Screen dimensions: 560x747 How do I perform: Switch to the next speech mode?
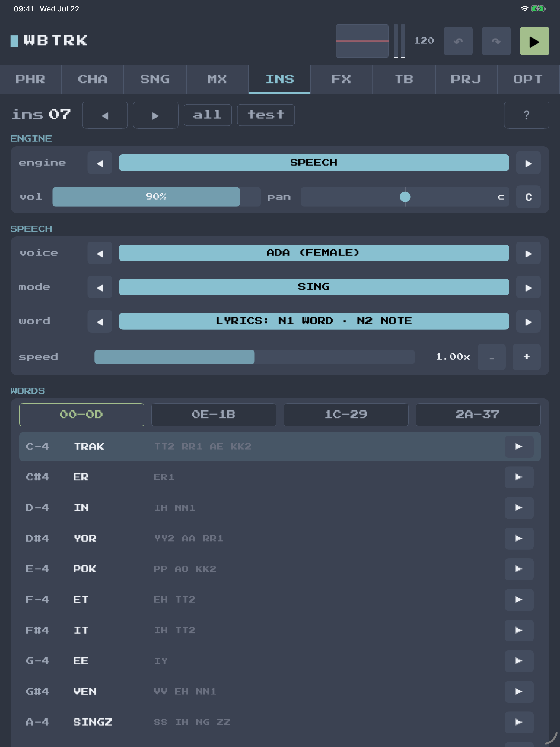(x=528, y=287)
